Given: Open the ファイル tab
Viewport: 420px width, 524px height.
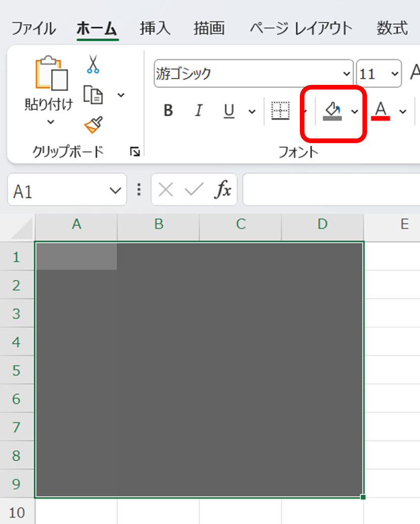Looking at the screenshot, I should tap(33, 28).
